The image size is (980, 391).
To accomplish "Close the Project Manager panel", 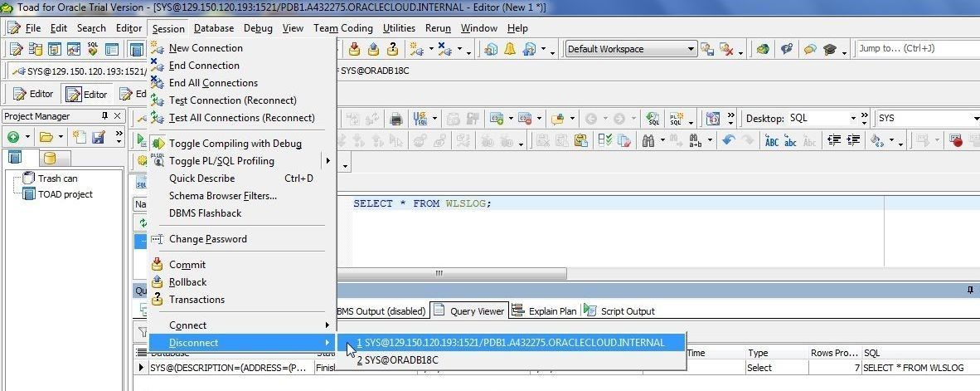I will (x=118, y=116).
